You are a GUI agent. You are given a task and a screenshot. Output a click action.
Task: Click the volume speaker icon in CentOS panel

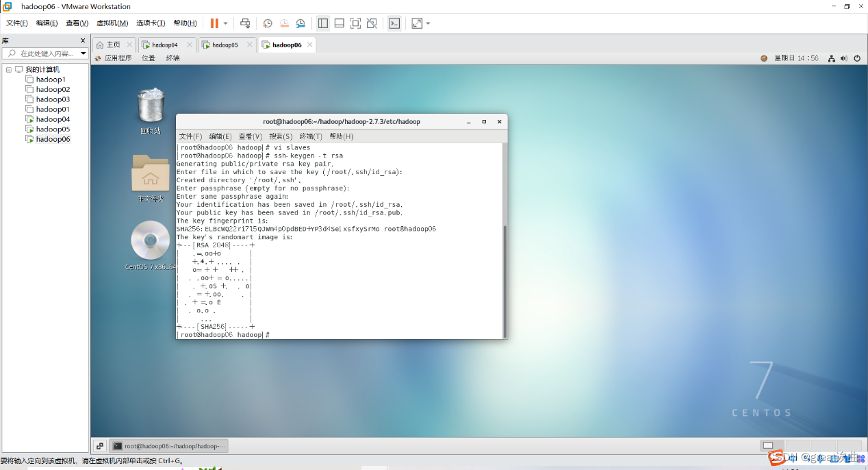point(844,58)
